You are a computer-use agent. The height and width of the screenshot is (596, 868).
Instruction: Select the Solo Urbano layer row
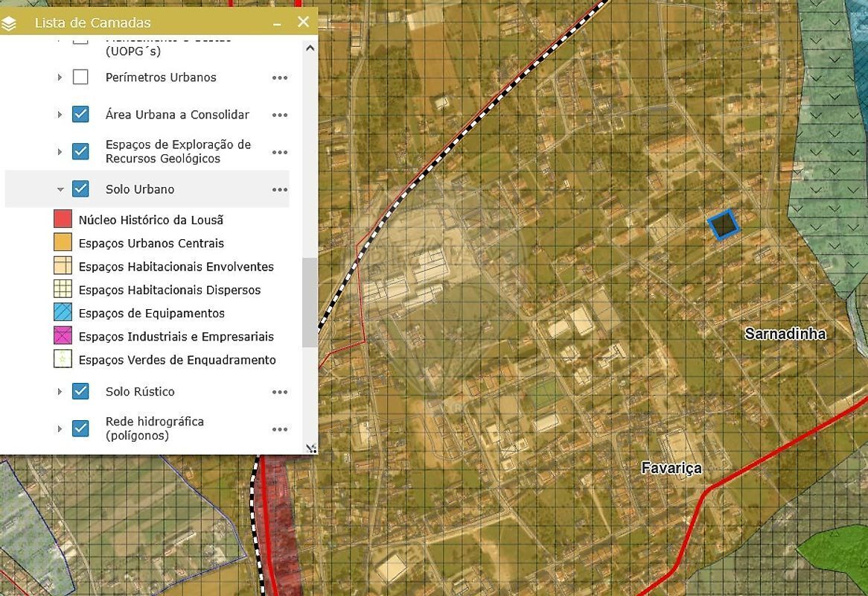point(140,189)
